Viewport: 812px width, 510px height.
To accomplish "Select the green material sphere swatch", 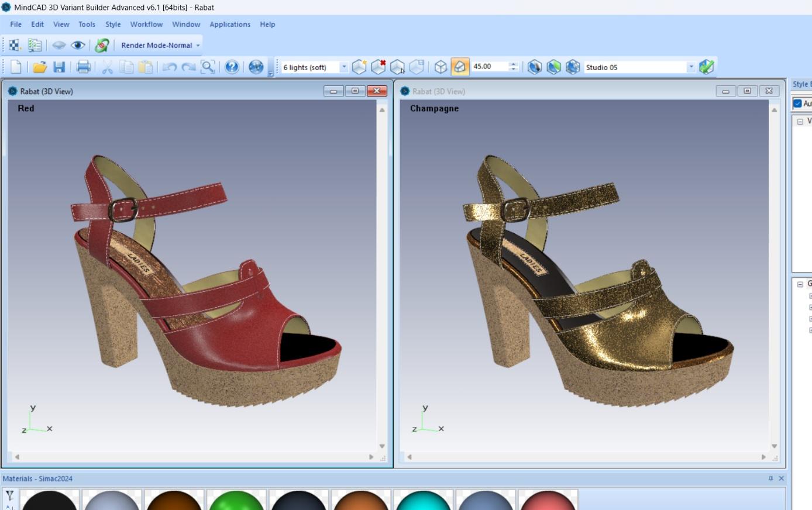I will pyautogui.click(x=236, y=501).
